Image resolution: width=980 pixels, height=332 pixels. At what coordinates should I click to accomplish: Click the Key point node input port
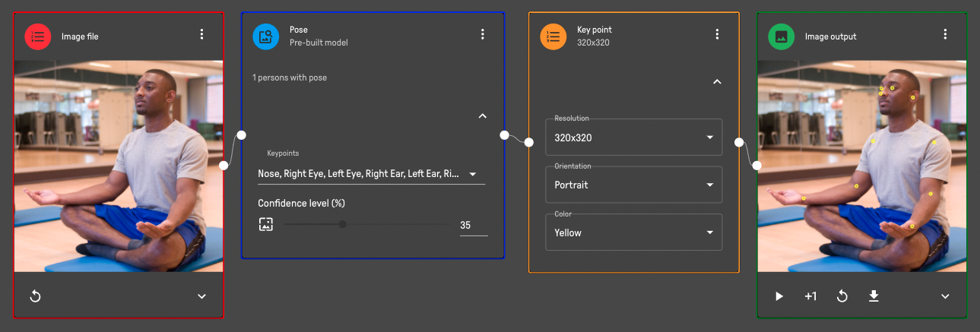coord(529,142)
